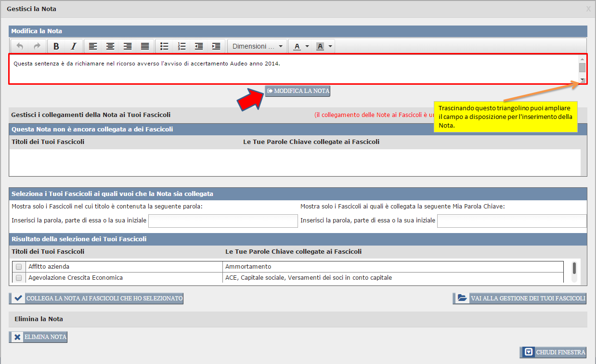Check the Affitto azienda fascicolo checkbox
This screenshot has width=596, height=364.
coord(19,267)
